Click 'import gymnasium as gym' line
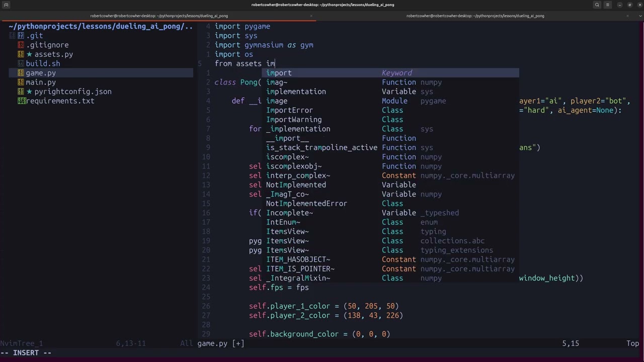The width and height of the screenshot is (644, 362). tap(264, 45)
